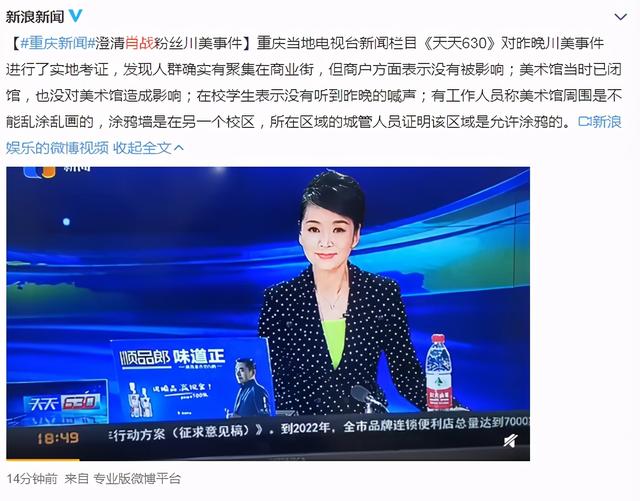Click the video icon before 新浪娱乐
640x501 pixels.
pos(584,121)
